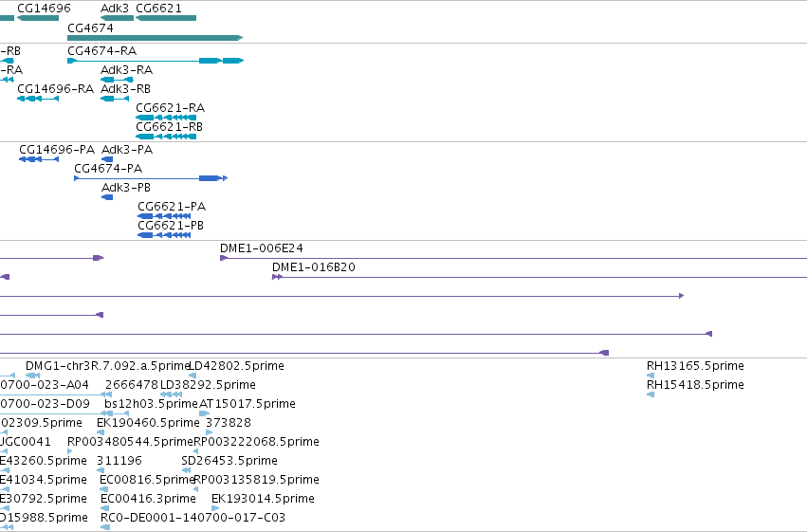
Task: Open the AT15017.5prime EST label
Action: [248, 404]
